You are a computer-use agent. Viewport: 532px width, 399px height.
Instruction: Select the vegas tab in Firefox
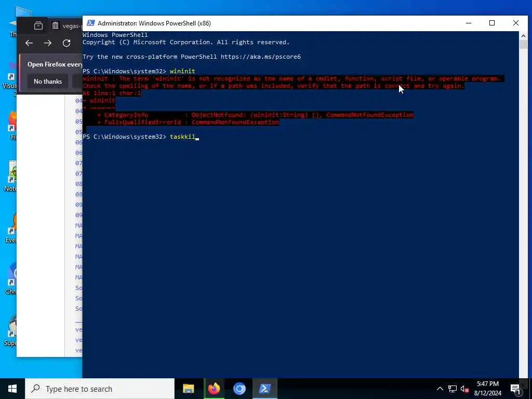pyautogui.click(x=67, y=26)
